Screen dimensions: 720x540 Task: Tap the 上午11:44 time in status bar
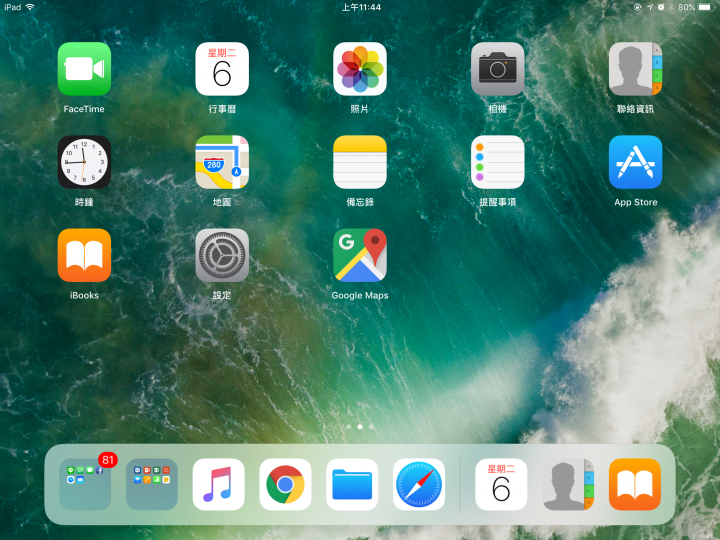361,7
